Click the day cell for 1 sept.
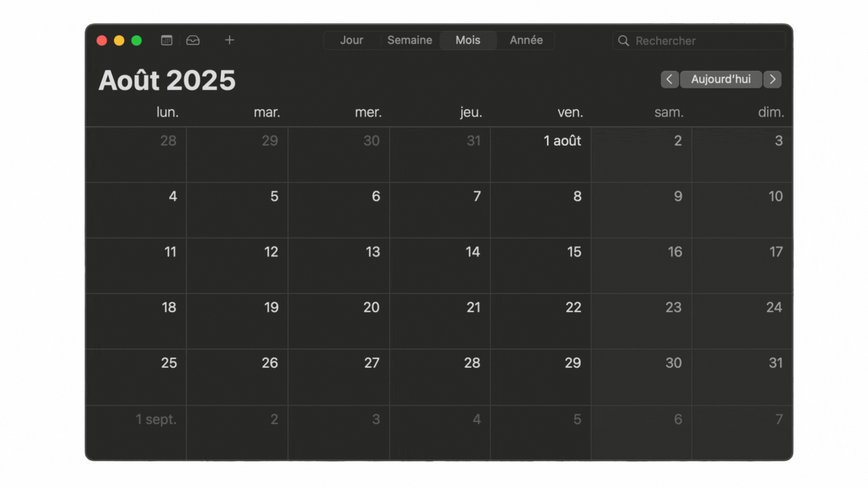The height and width of the screenshot is (488, 868). tap(136, 432)
